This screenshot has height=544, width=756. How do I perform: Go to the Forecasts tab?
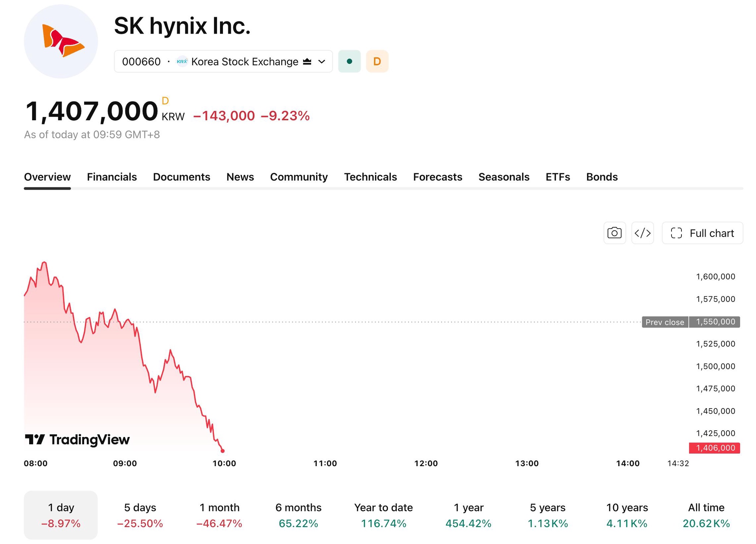(437, 177)
